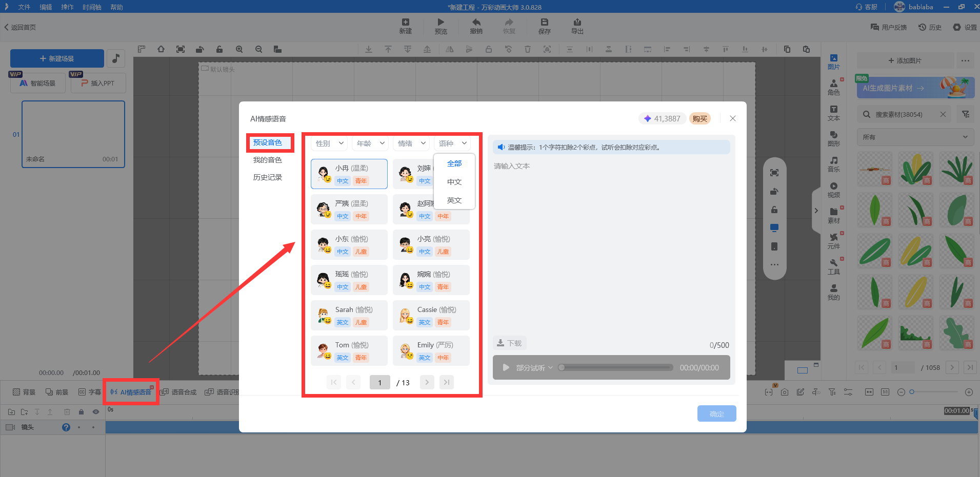Expand the 情绪 emotion filter dropdown

[x=411, y=143]
